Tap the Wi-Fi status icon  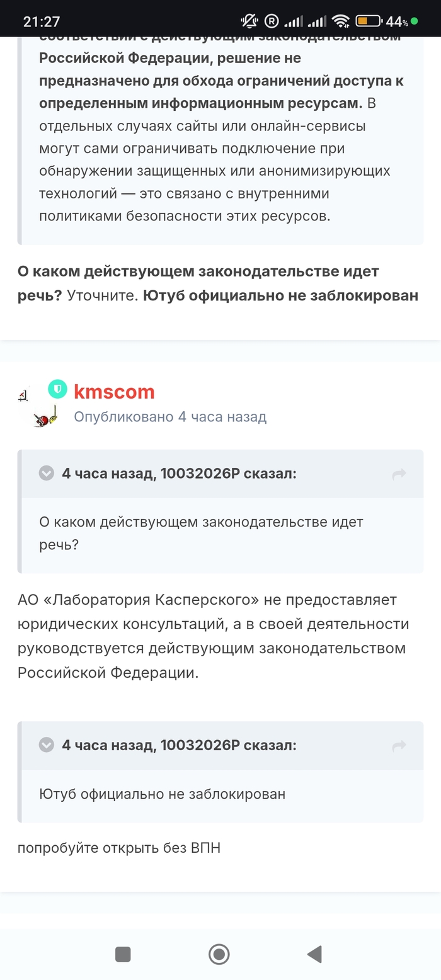341,21
